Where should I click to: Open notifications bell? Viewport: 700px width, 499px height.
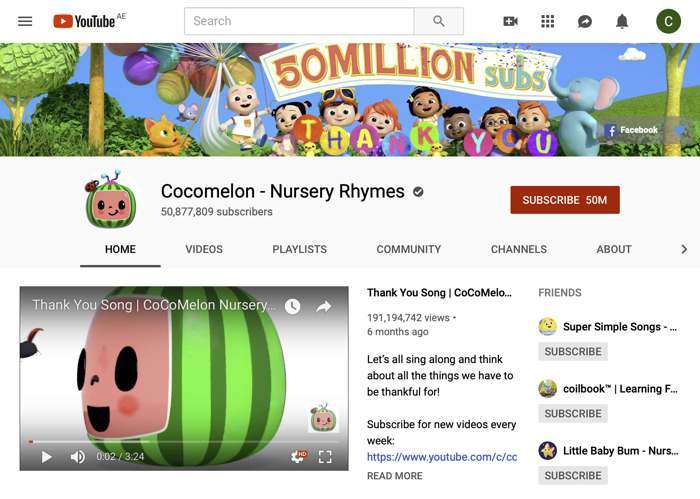pos(622,21)
